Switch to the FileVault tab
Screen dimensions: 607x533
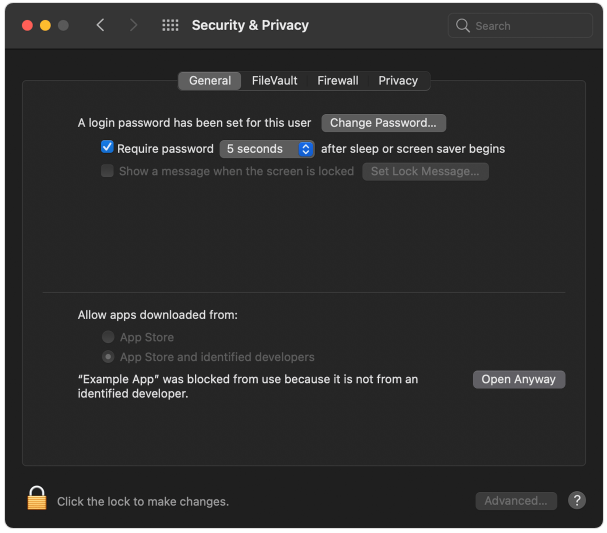274,81
